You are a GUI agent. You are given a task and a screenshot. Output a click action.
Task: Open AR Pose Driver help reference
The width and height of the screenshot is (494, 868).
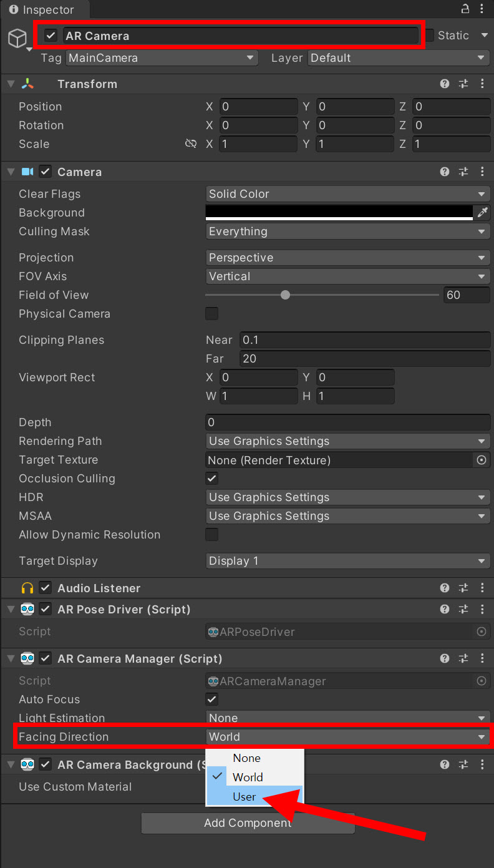click(x=445, y=609)
